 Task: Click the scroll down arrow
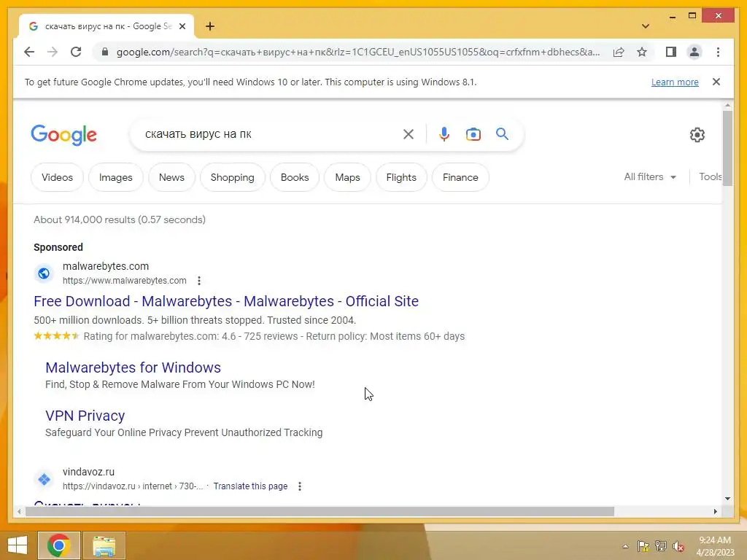point(727,499)
